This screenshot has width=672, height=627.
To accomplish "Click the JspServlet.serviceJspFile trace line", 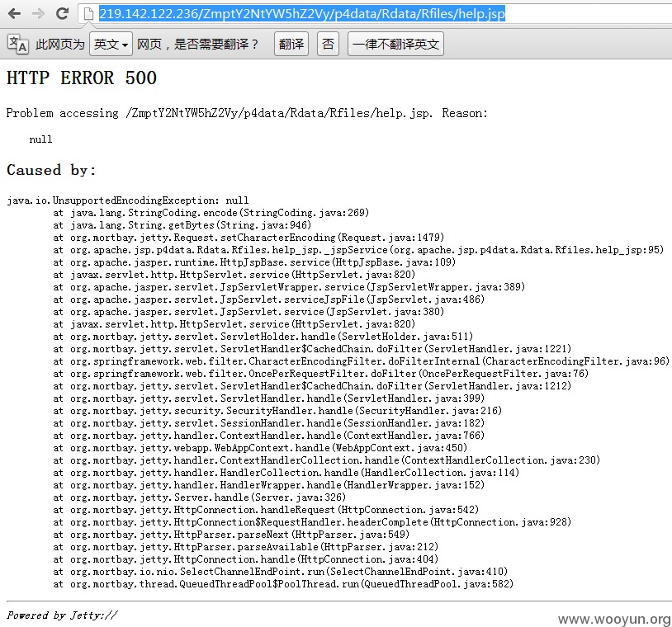I will pyautogui.click(x=268, y=299).
